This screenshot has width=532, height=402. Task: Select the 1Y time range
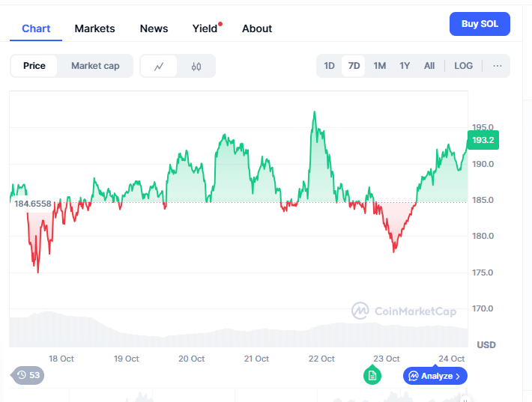(x=405, y=66)
